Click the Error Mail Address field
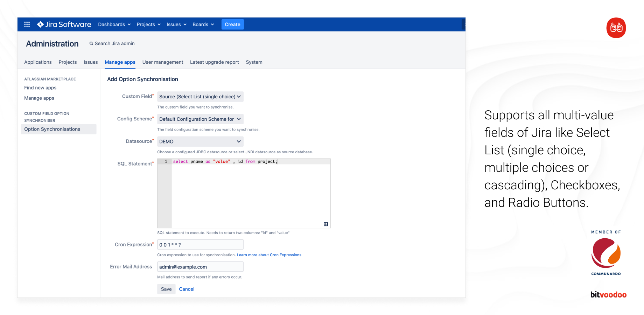 point(200,267)
